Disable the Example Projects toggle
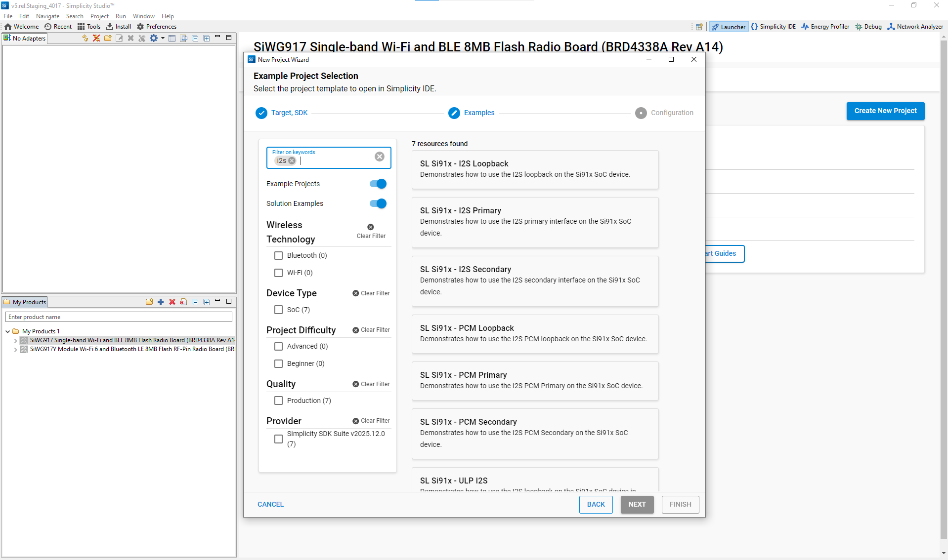Image resolution: width=948 pixels, height=560 pixels. tap(378, 184)
